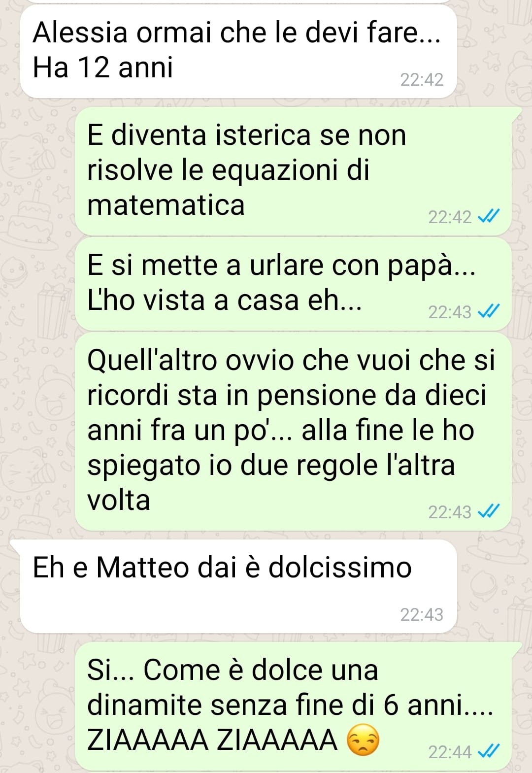The width and height of the screenshot is (532, 773).
Task: Click the word 'matematica' in green bubble
Action: (166, 205)
